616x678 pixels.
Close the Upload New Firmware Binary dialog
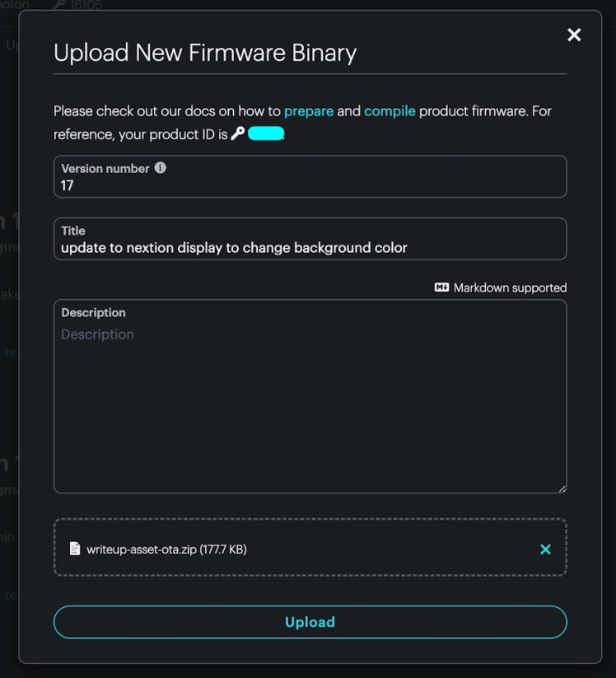(x=574, y=35)
